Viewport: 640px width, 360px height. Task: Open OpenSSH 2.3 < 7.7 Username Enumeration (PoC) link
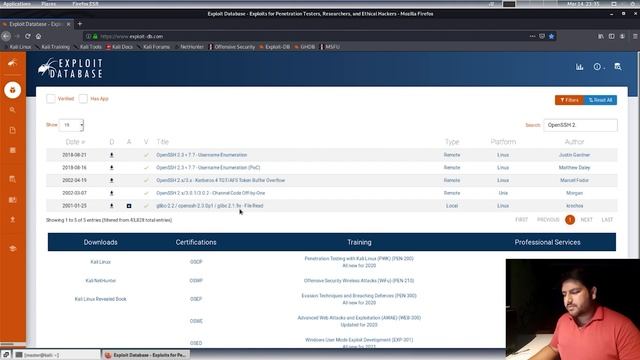pyautogui.click(x=208, y=168)
